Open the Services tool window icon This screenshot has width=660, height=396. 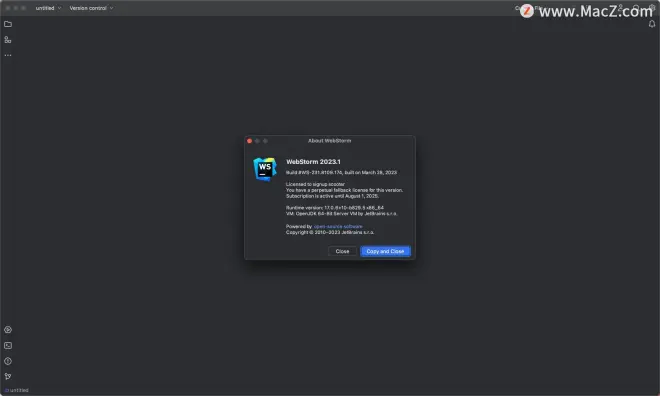(8, 330)
